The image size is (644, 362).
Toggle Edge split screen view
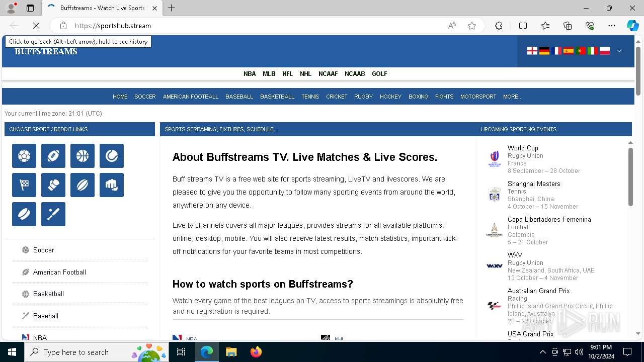[523, 26]
